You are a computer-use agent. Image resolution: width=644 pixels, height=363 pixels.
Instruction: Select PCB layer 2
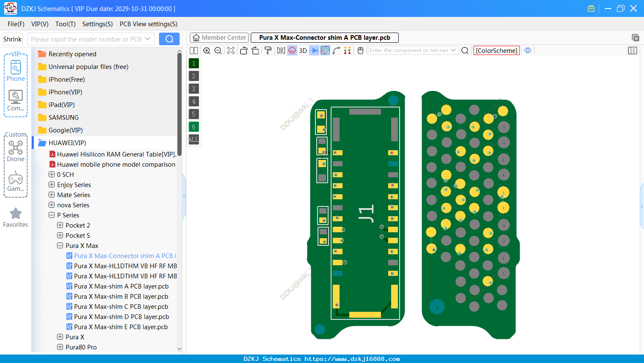pos(194,76)
